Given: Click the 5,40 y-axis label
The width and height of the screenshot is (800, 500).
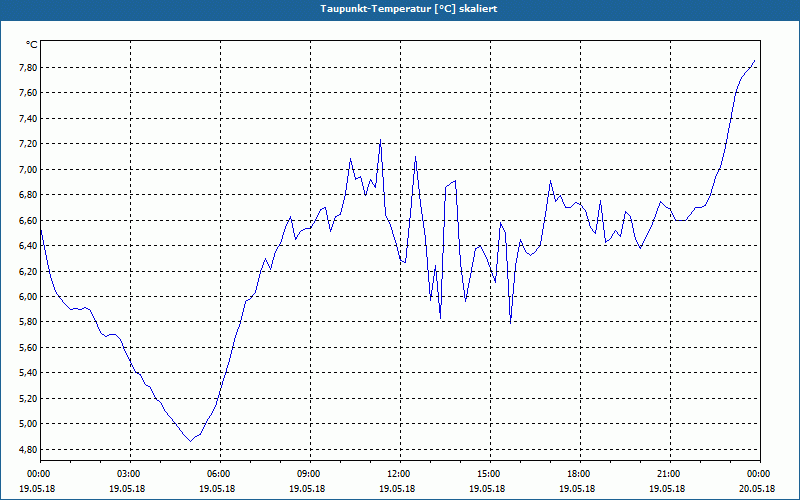Looking at the screenshot, I should (28, 373).
